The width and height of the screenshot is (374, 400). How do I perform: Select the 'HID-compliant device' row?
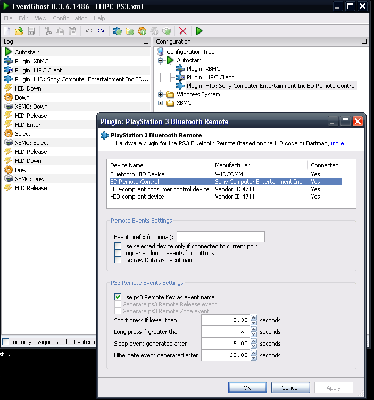point(226,197)
